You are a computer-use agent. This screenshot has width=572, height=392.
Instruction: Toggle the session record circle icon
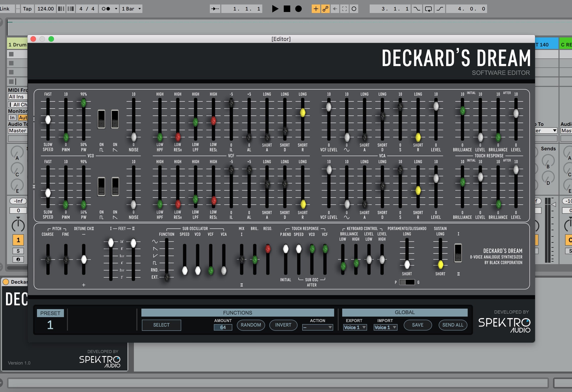[x=354, y=9]
